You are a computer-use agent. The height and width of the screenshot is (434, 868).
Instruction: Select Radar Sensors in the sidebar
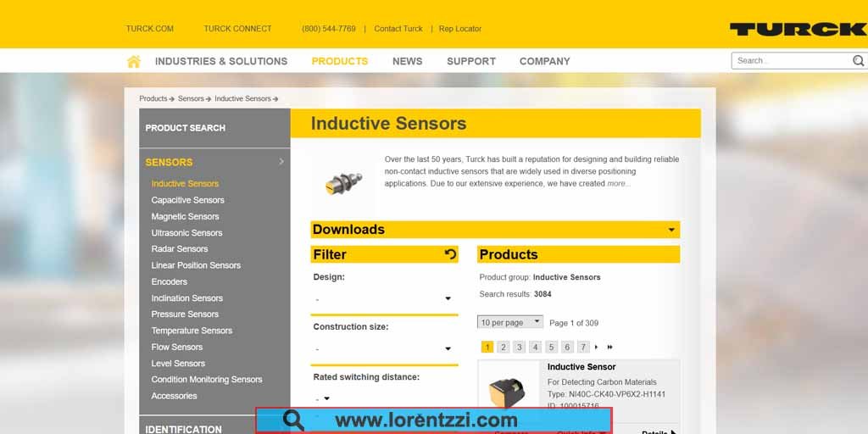coord(180,249)
